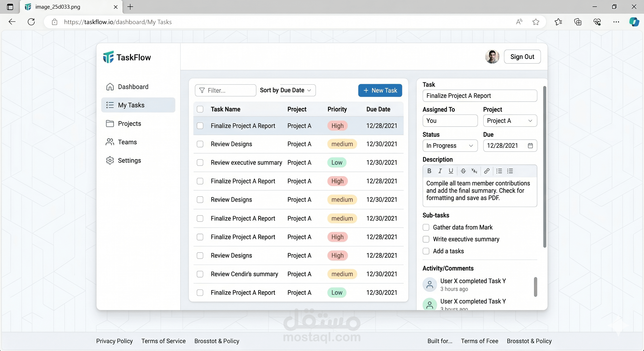
Task: Expand the Project A dropdown in task details
Action: click(x=510, y=121)
